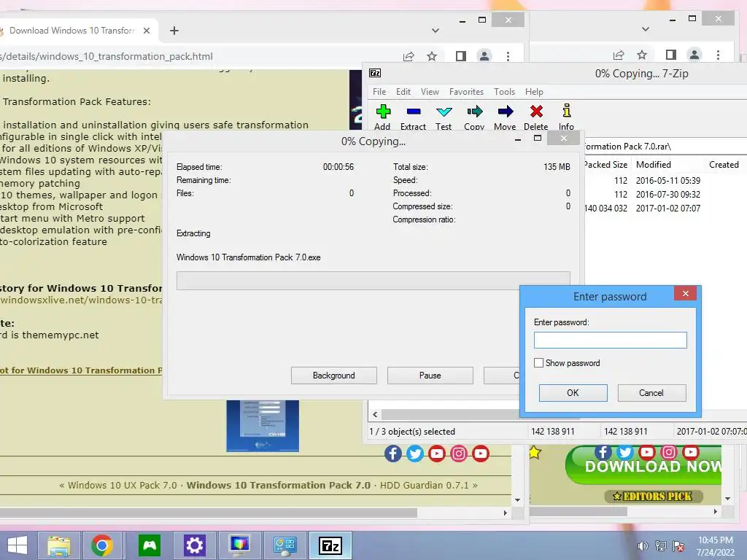The height and width of the screenshot is (560, 747).
Task: Click bookmark star in right Chrome window
Action: coord(642,55)
